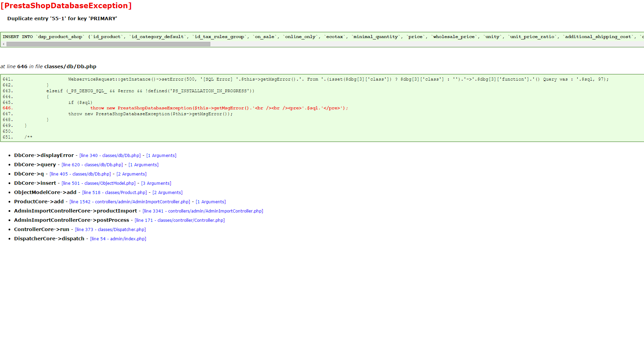This screenshot has width=644, height=362.
Task: Click the SQL query box horizontal scrollbar thumb
Action: [108, 44]
